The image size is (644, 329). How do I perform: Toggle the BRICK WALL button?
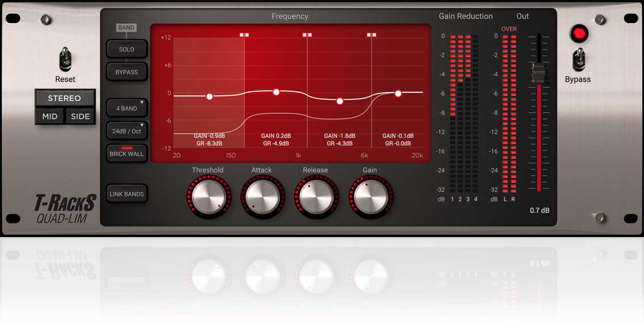127,154
